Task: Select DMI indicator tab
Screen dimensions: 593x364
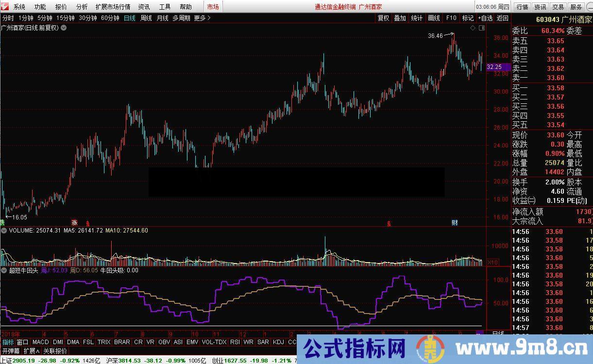Action: [58, 342]
